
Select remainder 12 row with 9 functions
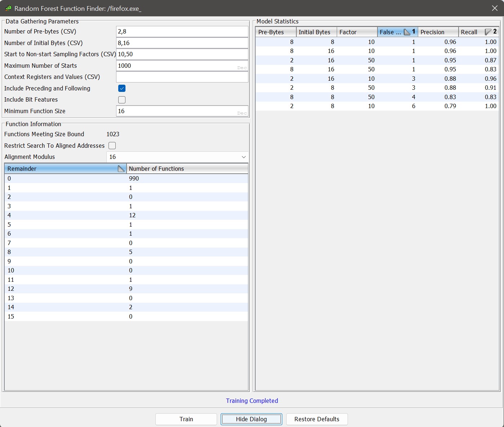click(126, 289)
